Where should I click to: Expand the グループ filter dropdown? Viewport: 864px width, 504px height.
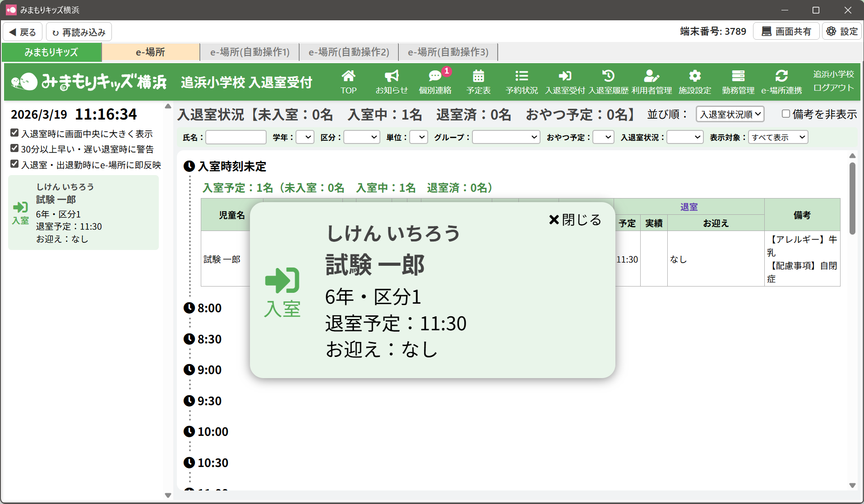(506, 137)
